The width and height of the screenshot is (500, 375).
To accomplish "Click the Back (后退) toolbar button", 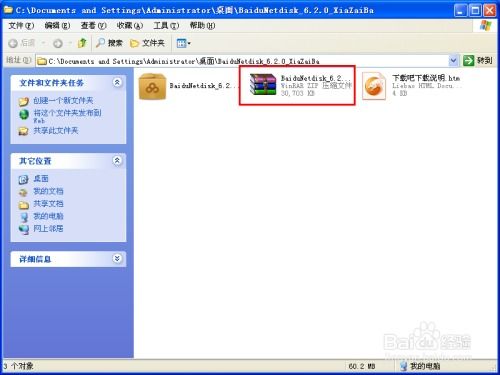I will pyautogui.click(x=22, y=43).
